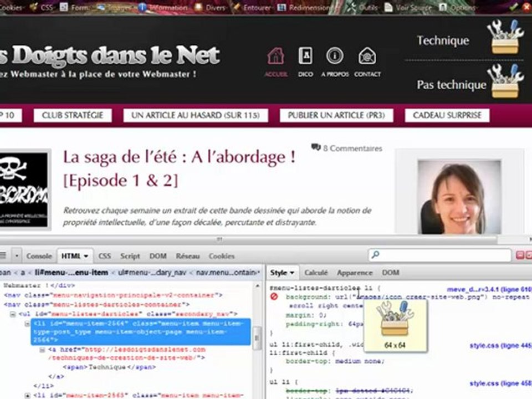Click the Cadeau Surprise button
This screenshot has width=532, height=399.
[x=447, y=115]
